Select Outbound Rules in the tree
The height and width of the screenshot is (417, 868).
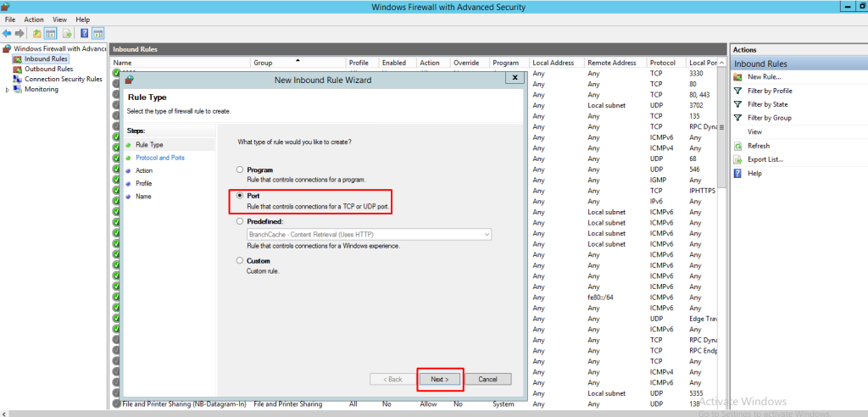click(x=48, y=69)
